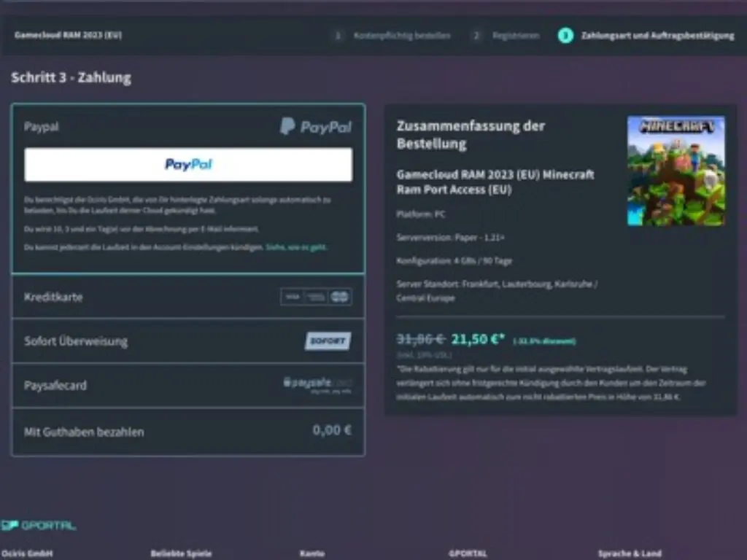Click the PayPal logo in the payment header
The image size is (747, 560).
coord(316,125)
